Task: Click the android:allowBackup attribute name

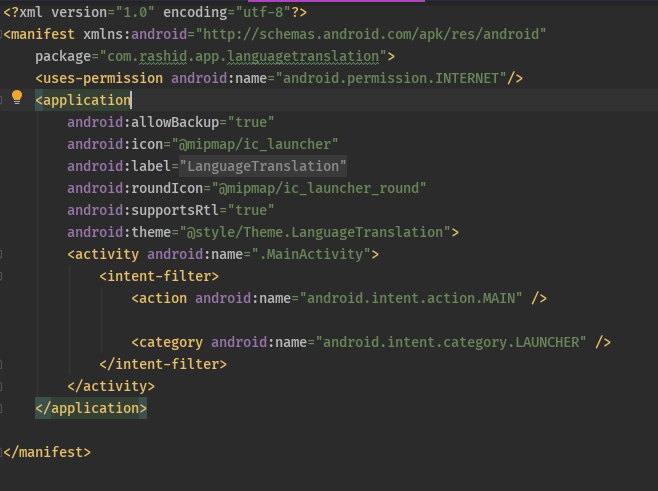Action: tap(143, 122)
